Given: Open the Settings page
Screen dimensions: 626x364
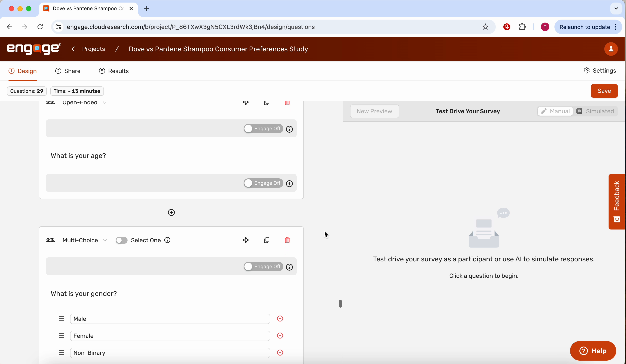Looking at the screenshot, I should coord(600,70).
